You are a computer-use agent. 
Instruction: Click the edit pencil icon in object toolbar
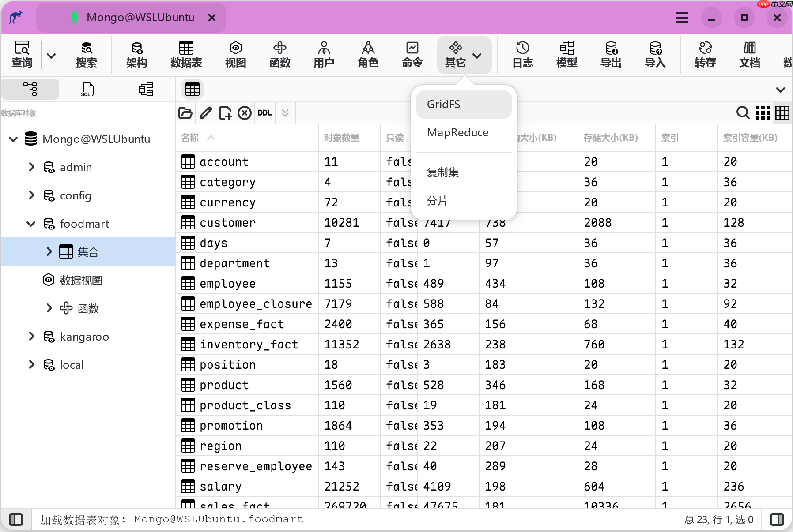[205, 113]
